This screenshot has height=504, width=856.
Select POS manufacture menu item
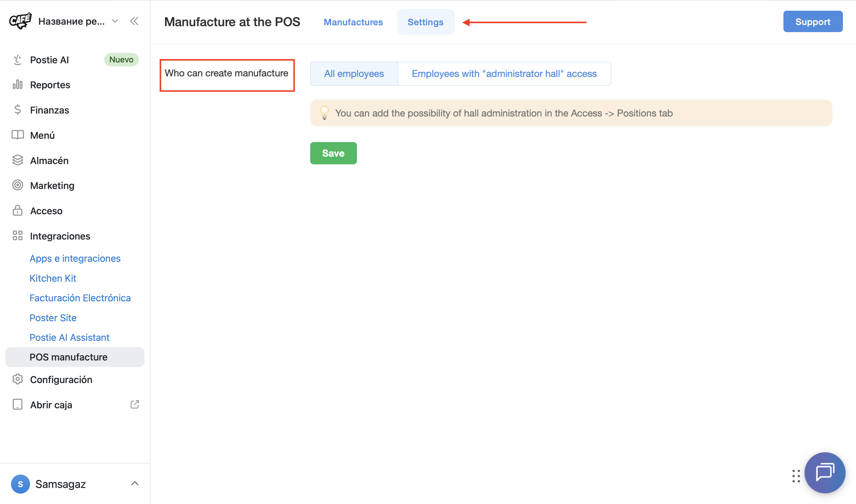point(75,357)
